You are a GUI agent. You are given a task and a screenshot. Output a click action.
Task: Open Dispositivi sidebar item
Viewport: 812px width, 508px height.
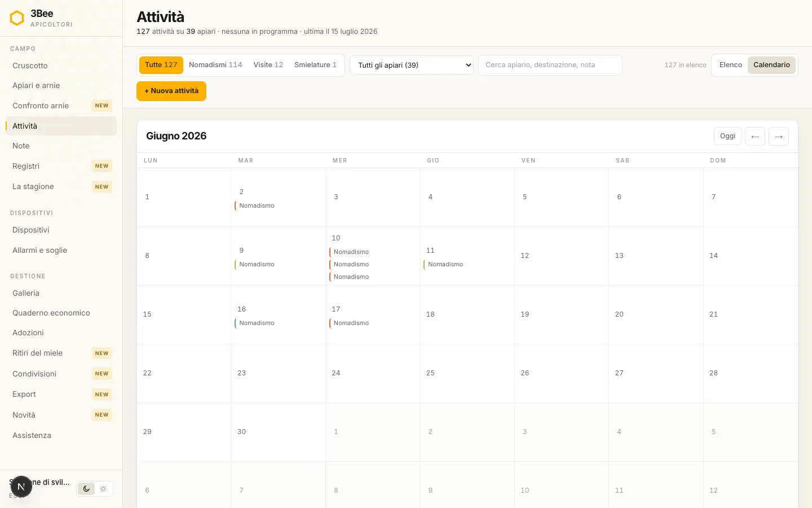point(61,230)
